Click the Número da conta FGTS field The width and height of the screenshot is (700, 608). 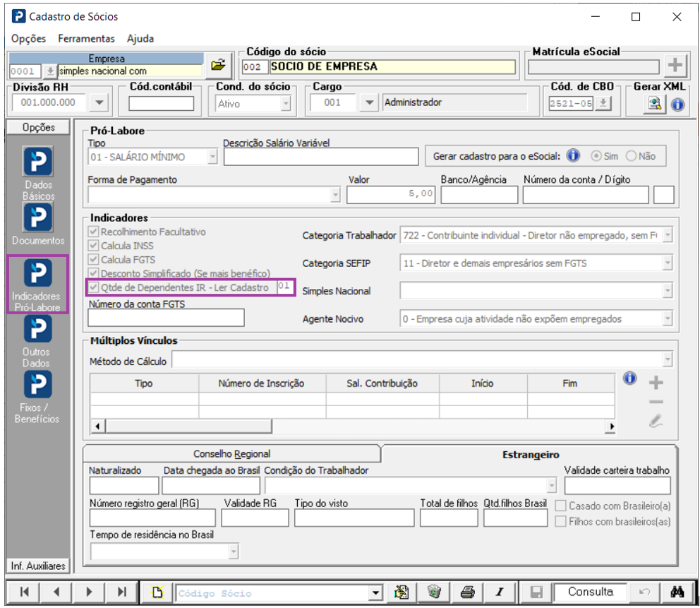[x=166, y=318]
